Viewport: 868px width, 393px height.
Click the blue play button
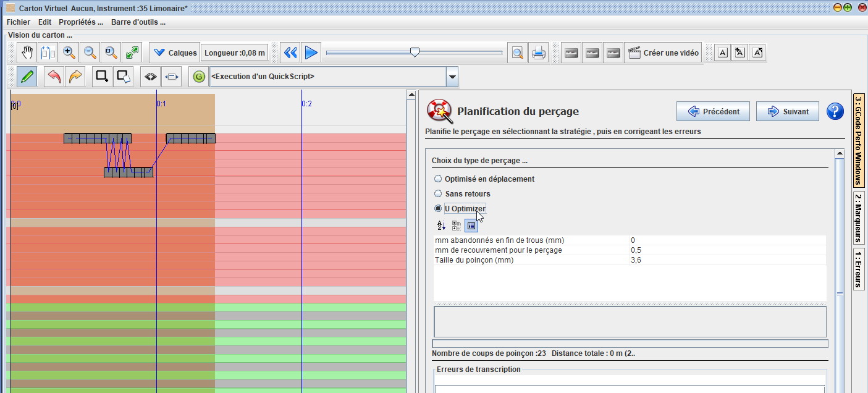click(311, 53)
